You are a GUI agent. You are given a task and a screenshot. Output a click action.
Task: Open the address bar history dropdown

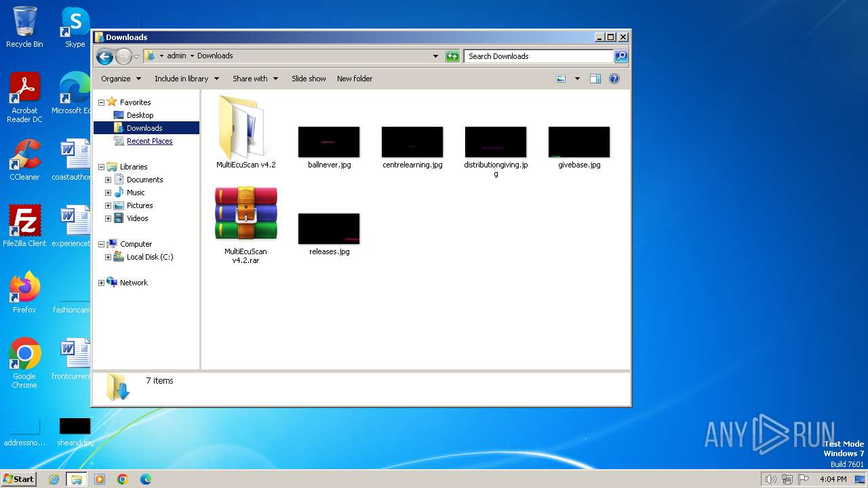click(435, 56)
